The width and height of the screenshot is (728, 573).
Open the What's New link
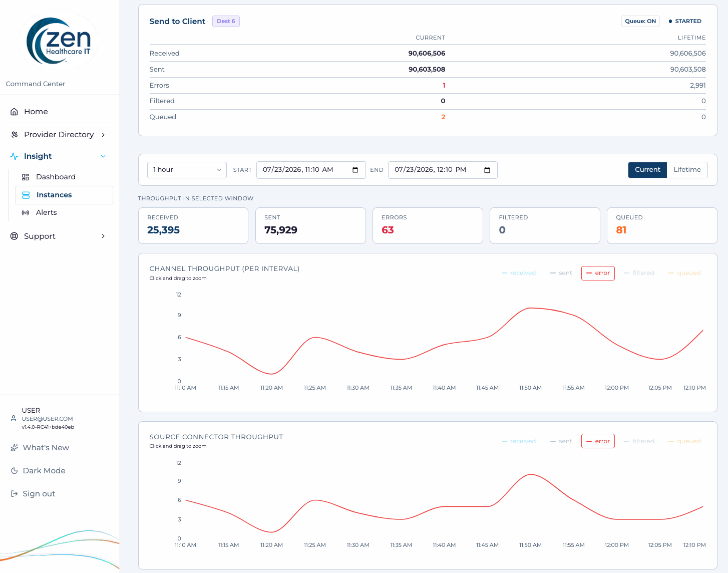(46, 448)
